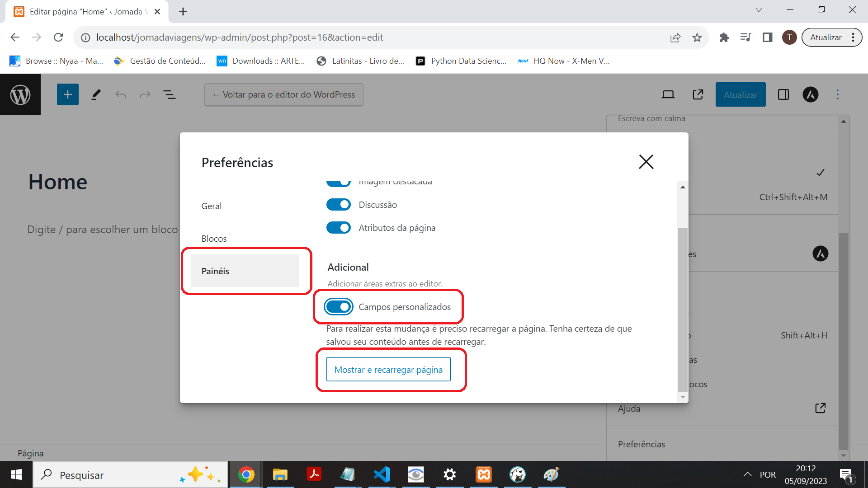
Task: Click the desktop view icon
Action: (668, 94)
